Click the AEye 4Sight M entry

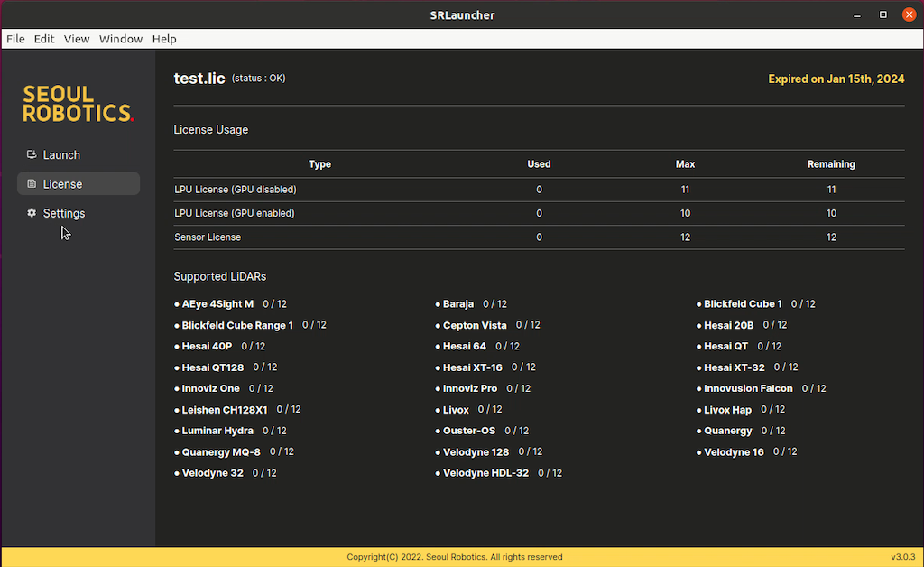(230, 304)
